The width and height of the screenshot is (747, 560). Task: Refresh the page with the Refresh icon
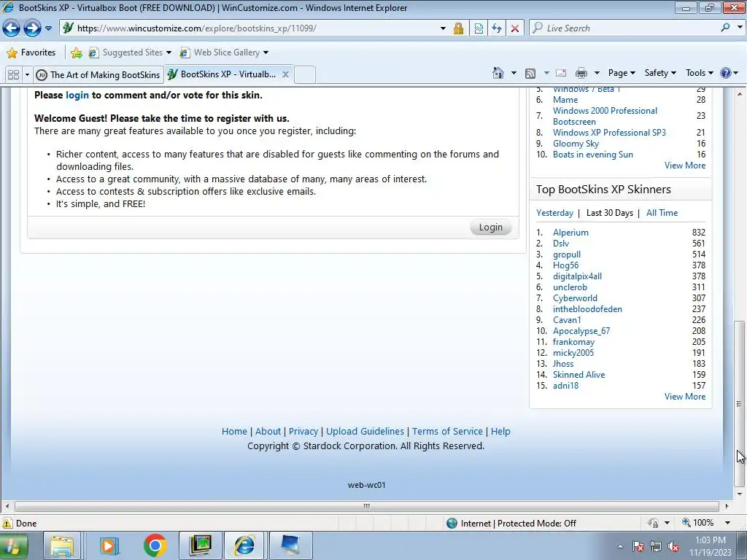(496, 28)
